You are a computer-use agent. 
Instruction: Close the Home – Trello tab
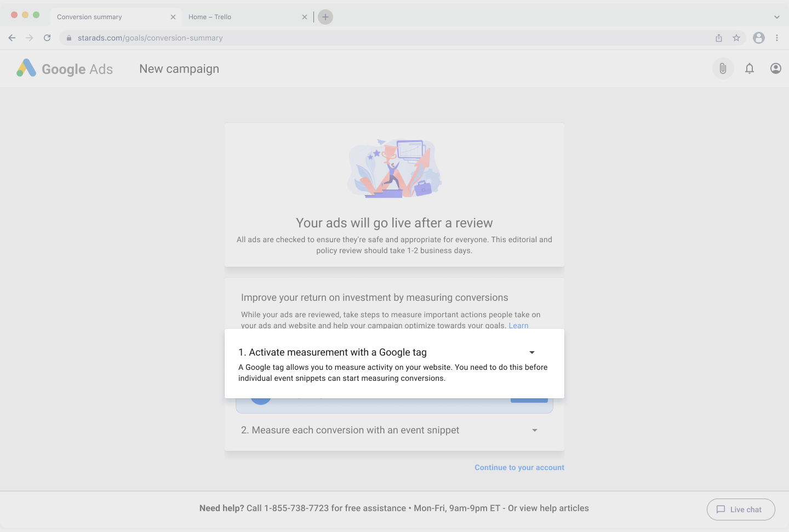[305, 17]
